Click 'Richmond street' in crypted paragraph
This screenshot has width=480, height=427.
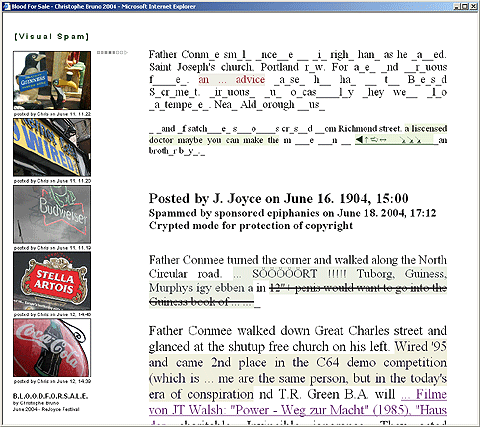[369, 128]
